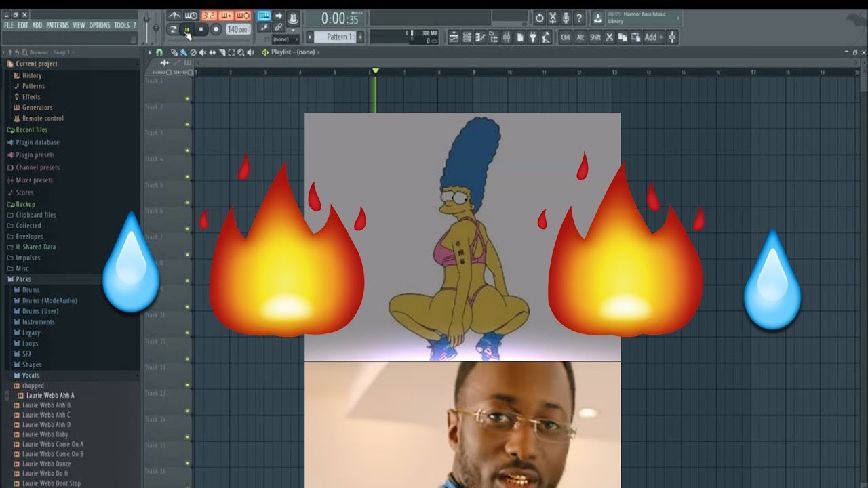The width and height of the screenshot is (868, 488).
Task: Click the record button in transport
Action: (216, 29)
